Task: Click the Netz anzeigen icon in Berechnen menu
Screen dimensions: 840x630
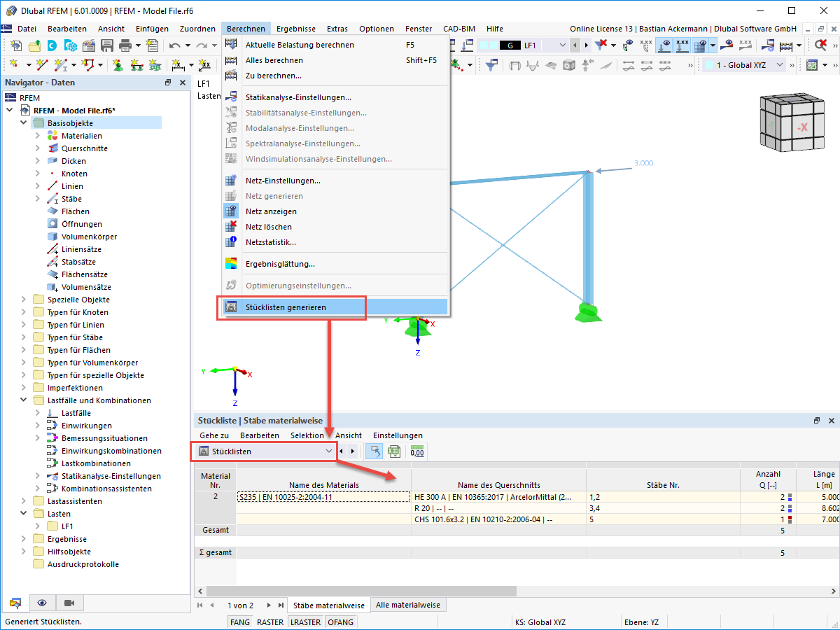Action: click(231, 211)
